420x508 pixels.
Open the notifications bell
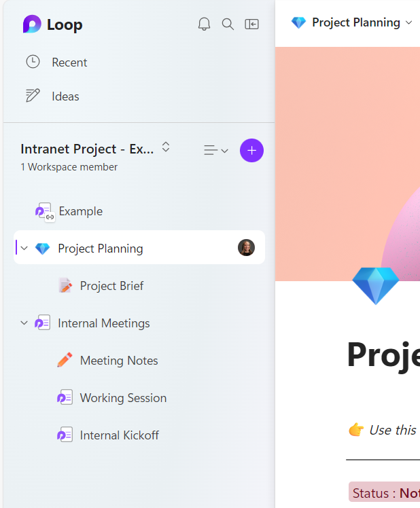coord(204,24)
